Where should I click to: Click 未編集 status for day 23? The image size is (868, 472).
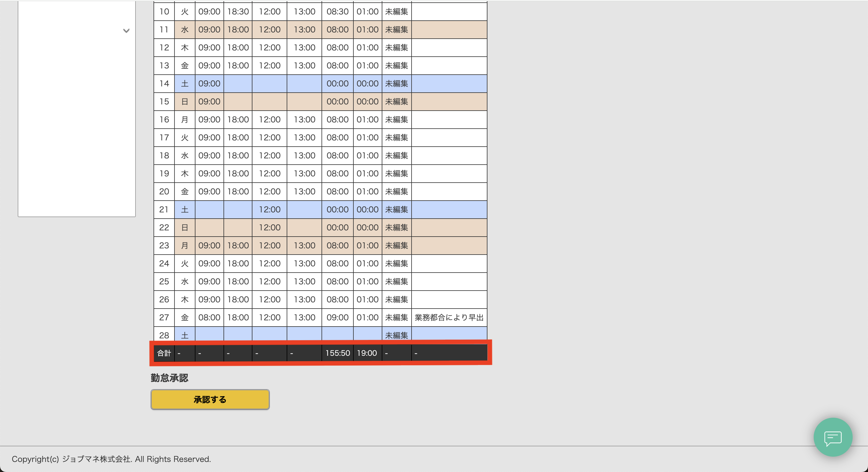point(396,245)
